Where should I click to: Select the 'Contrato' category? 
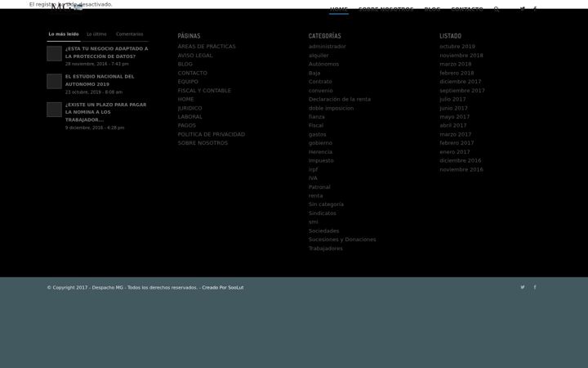tap(320, 82)
